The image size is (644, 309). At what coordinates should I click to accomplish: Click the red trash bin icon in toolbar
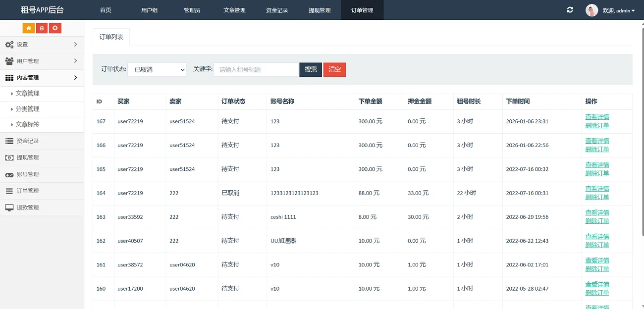(x=42, y=28)
